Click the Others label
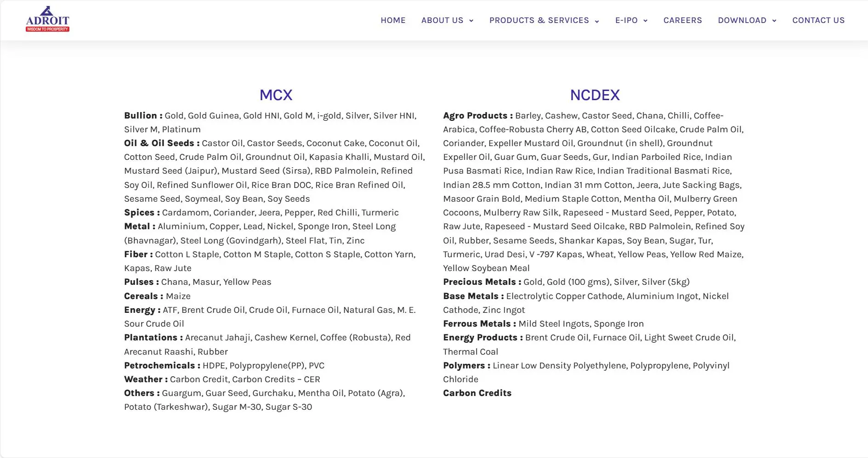The height and width of the screenshot is (458, 868). [142, 393]
